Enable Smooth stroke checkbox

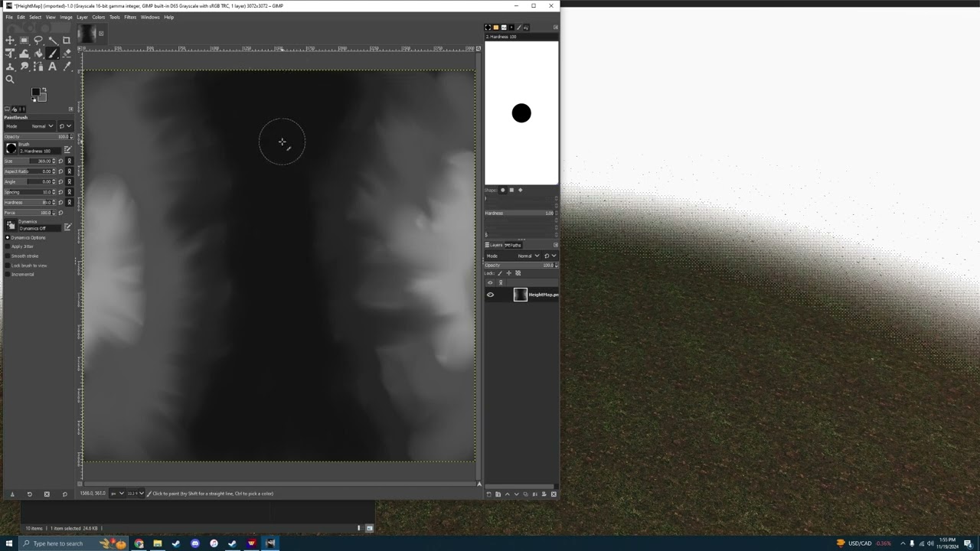[8, 256]
